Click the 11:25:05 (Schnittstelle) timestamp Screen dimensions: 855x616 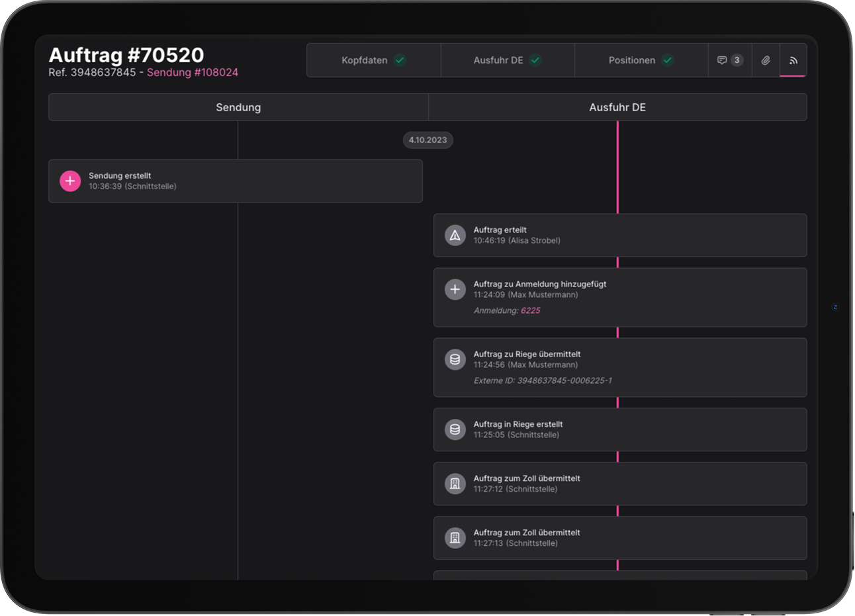[516, 435]
